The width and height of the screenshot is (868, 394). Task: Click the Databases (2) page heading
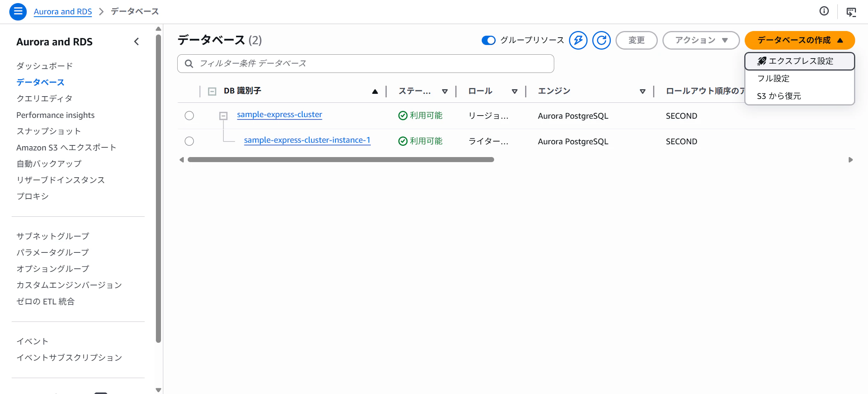pos(220,40)
